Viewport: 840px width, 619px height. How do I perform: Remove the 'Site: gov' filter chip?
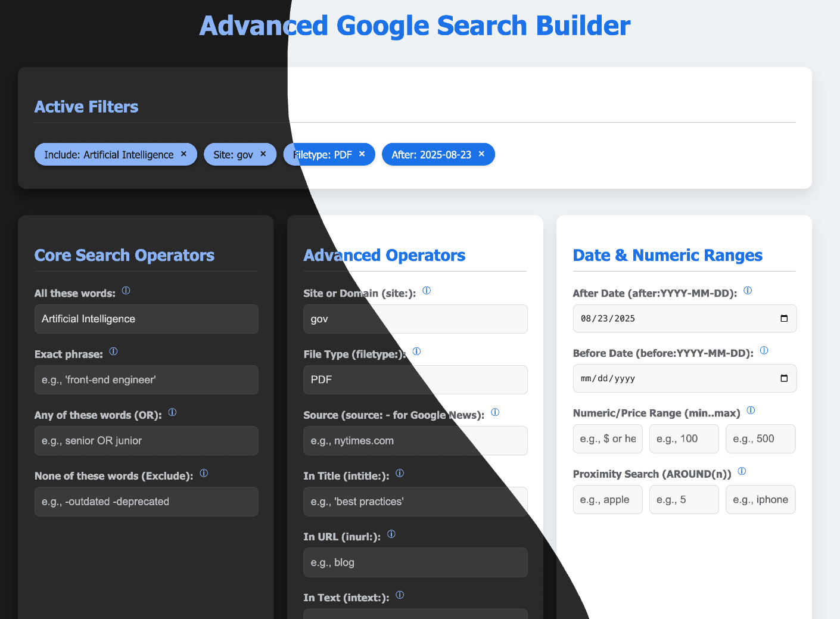coord(263,154)
